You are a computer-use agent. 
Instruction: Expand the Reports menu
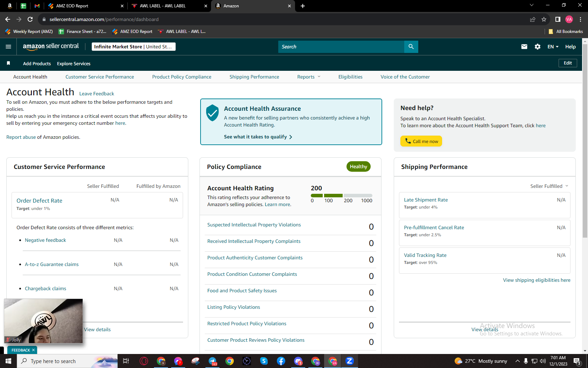click(309, 77)
